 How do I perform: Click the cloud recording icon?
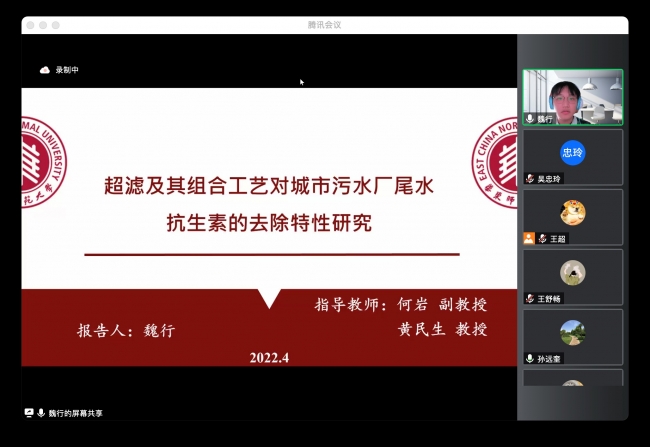point(44,70)
